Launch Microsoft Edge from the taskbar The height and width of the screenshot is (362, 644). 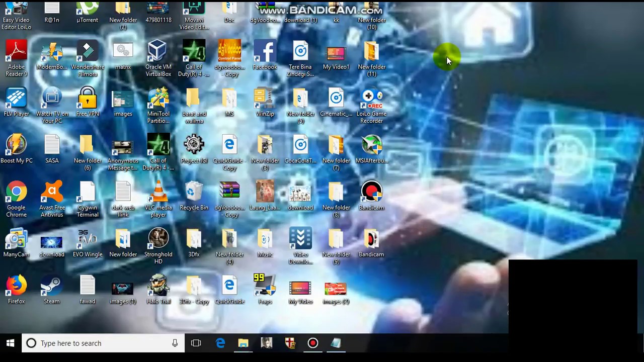(x=220, y=343)
